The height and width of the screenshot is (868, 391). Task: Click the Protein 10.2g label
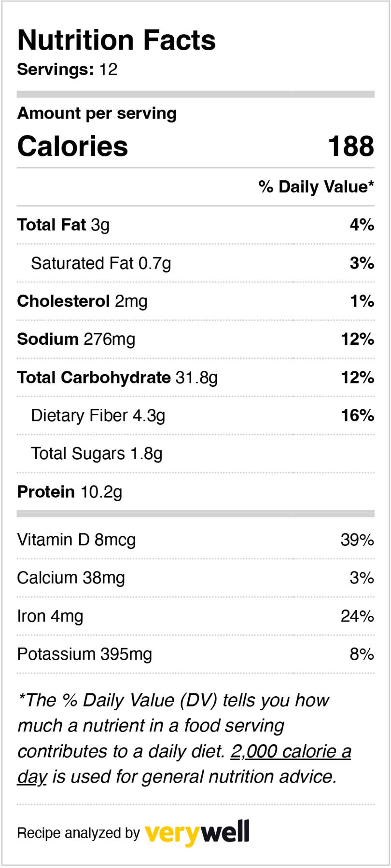click(70, 492)
